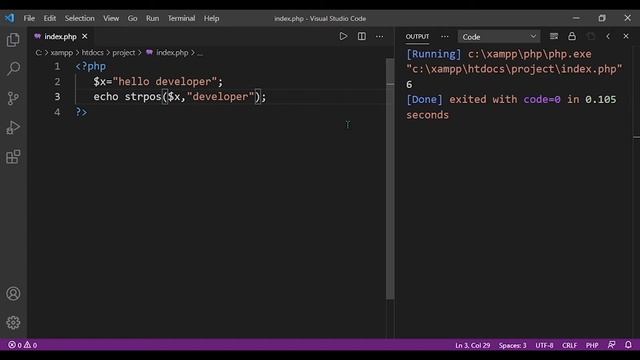Image resolution: width=640 pixels, height=360 pixels.
Task: Move panel with the left chevron icon
Action: point(608,36)
